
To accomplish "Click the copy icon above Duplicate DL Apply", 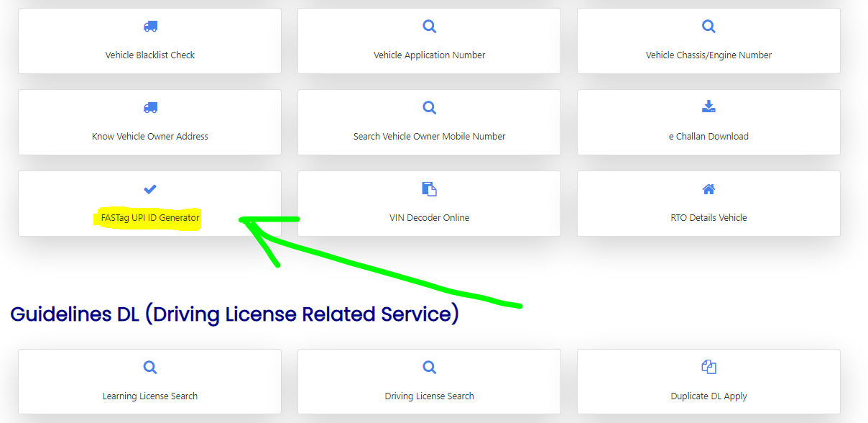I will pos(708,368).
